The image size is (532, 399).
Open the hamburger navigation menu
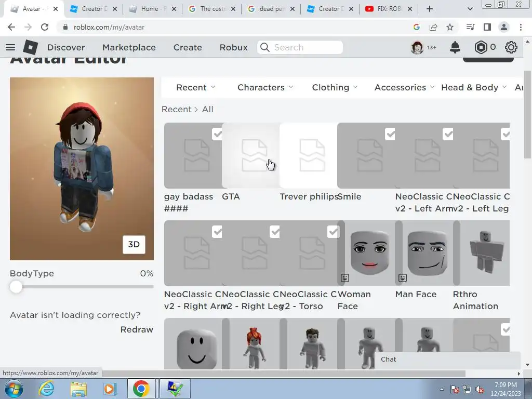click(10, 47)
